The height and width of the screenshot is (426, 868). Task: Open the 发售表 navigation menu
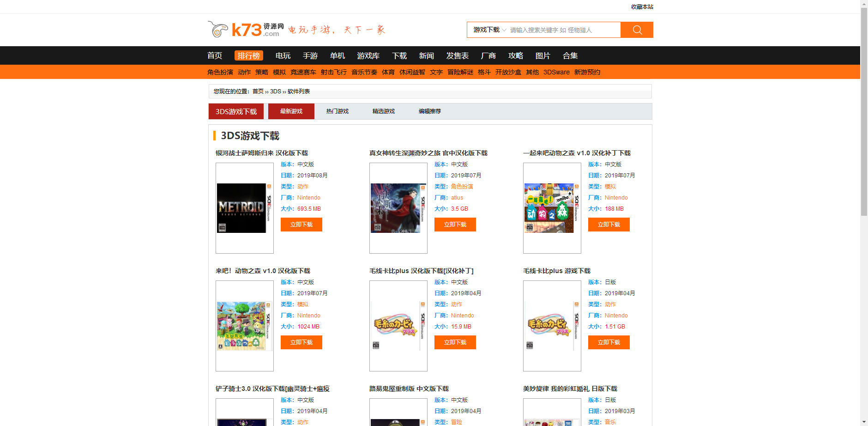click(457, 55)
